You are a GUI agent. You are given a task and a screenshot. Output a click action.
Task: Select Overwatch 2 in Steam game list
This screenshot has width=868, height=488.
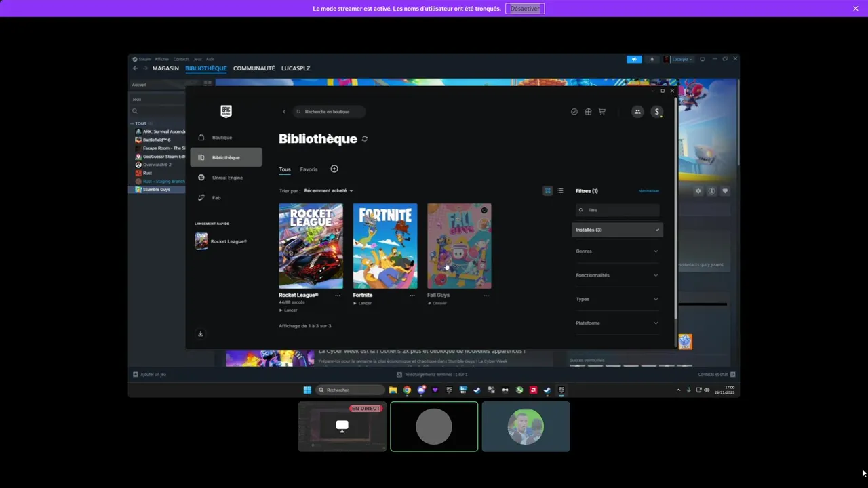(157, 165)
